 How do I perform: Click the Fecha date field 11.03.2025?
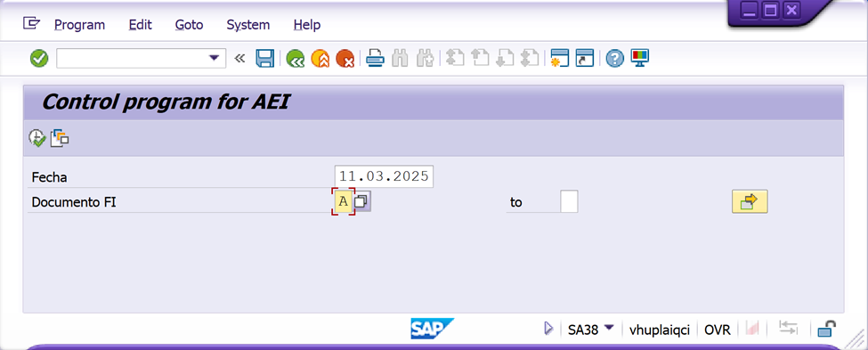click(x=385, y=176)
